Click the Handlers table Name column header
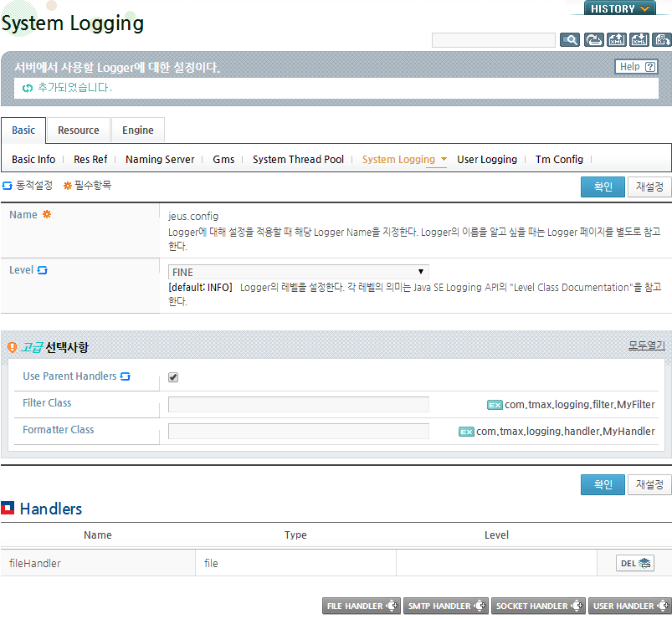 point(98,535)
